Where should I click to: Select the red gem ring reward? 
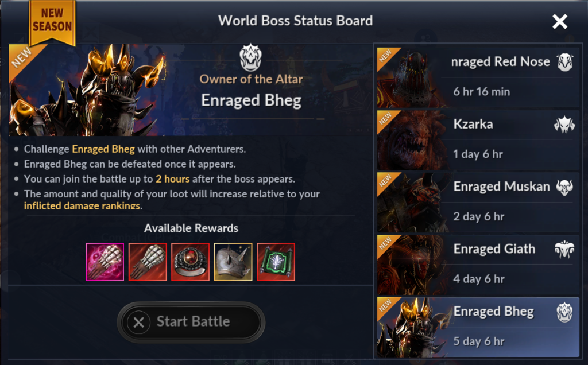click(x=191, y=262)
